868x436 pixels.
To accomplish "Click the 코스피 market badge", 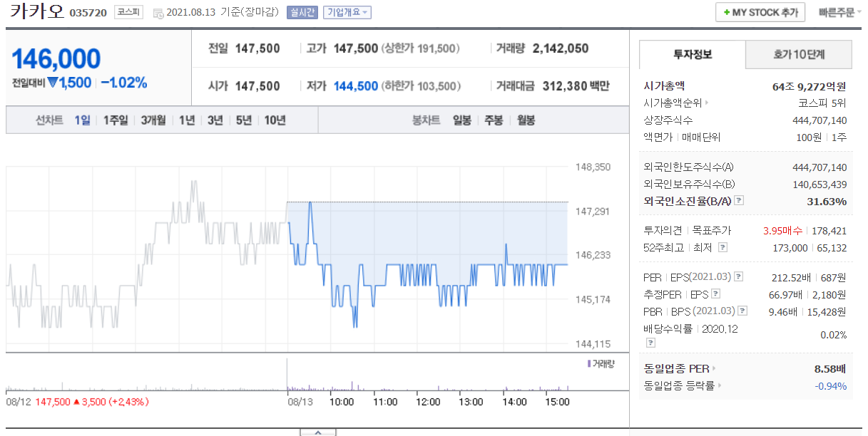I will click(x=128, y=12).
